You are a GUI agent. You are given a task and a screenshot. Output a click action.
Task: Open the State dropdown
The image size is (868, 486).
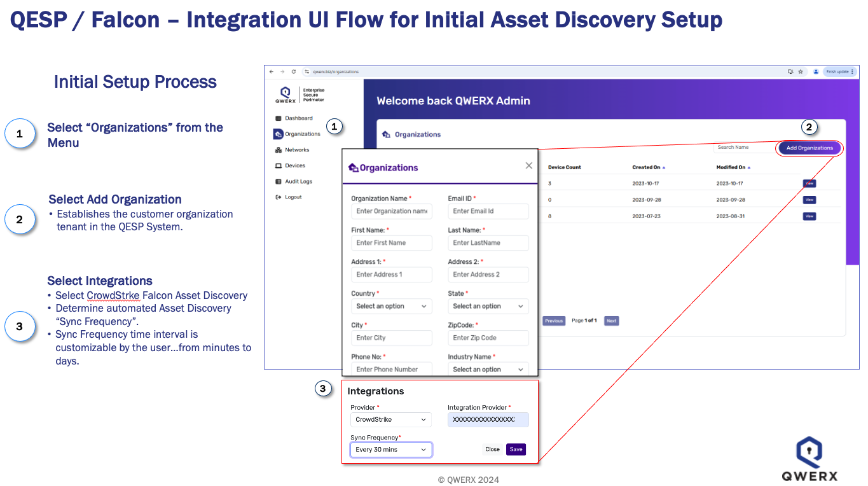tap(488, 306)
